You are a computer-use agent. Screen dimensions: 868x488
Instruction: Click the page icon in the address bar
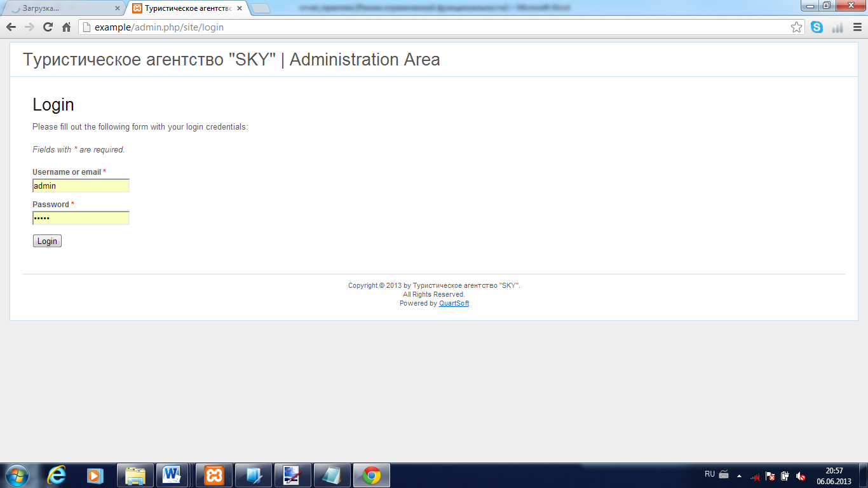point(86,27)
